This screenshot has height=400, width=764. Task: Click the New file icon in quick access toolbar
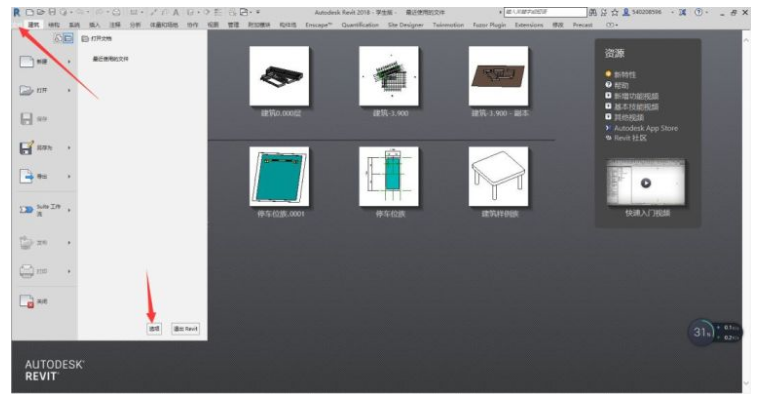[30, 12]
